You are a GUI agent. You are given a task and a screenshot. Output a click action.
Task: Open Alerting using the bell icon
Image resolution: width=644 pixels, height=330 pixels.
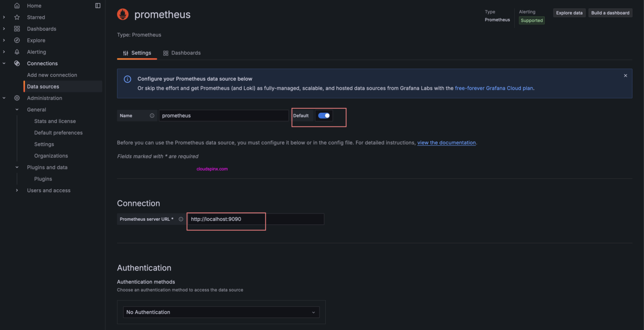[x=17, y=52]
